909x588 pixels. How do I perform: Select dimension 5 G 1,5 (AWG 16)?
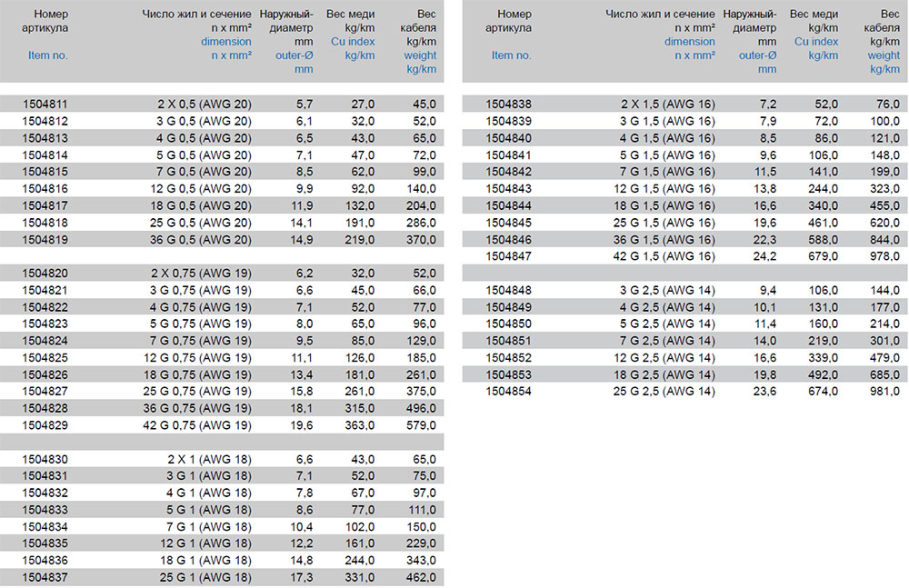click(x=667, y=155)
